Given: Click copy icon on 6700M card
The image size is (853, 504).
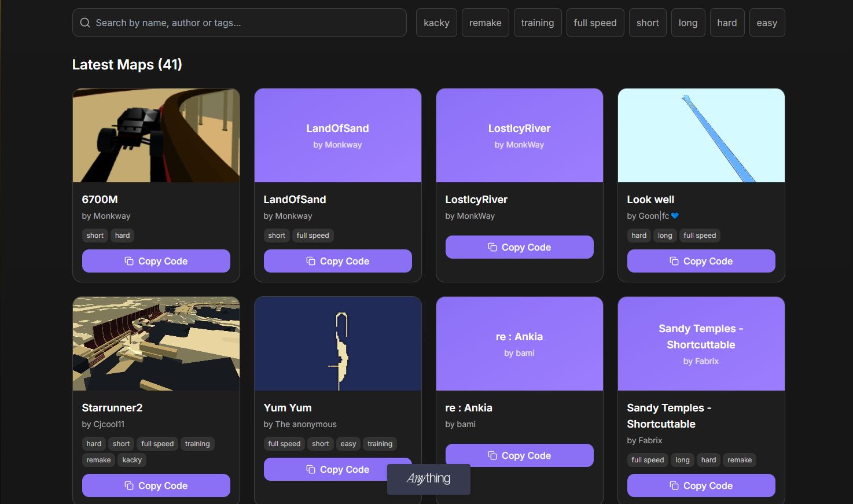Looking at the screenshot, I should pos(129,261).
